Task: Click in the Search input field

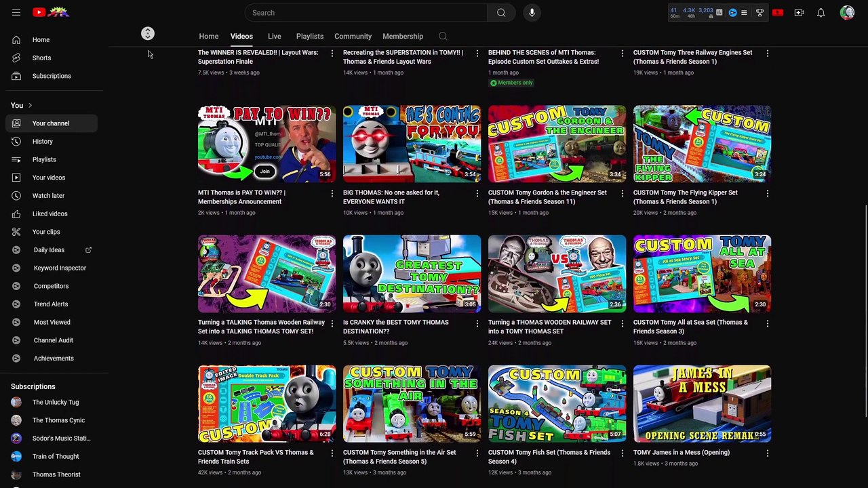Action: pyautogui.click(x=366, y=12)
